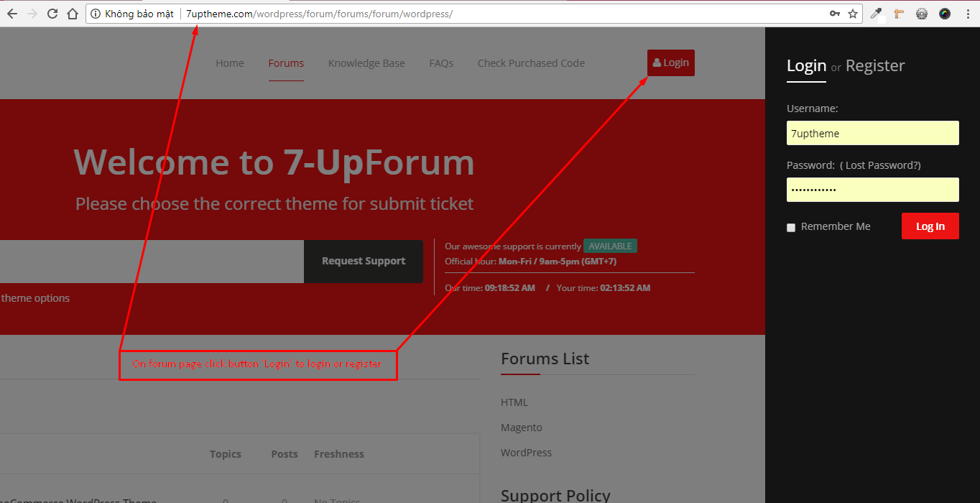Bookmark this page with the star icon
The width and height of the screenshot is (980, 503).
pos(853,14)
